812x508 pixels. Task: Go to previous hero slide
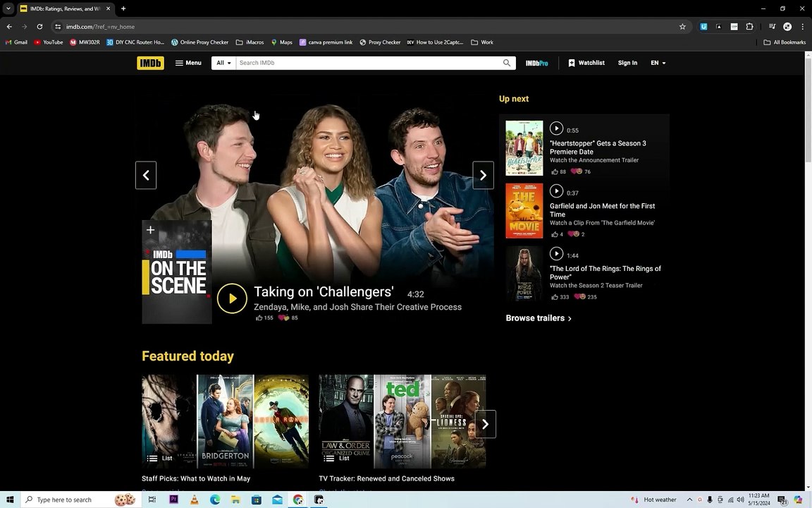(x=146, y=175)
